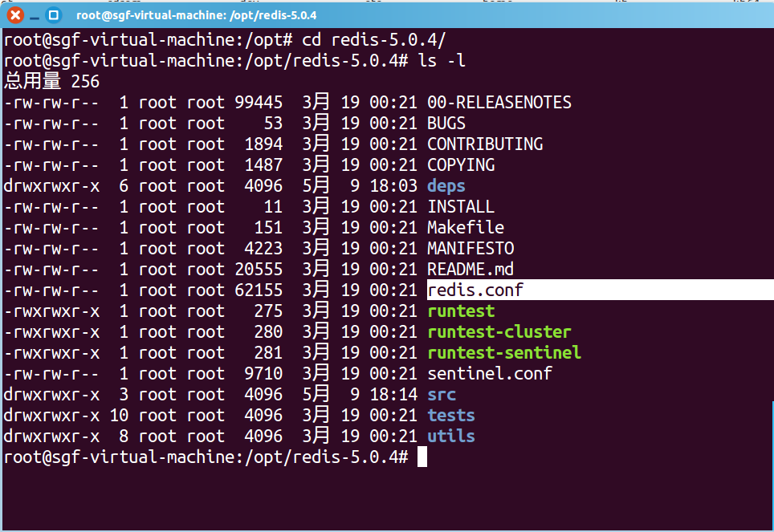The width and height of the screenshot is (774, 532).
Task: Click the file size 20555
Action: [x=259, y=269]
